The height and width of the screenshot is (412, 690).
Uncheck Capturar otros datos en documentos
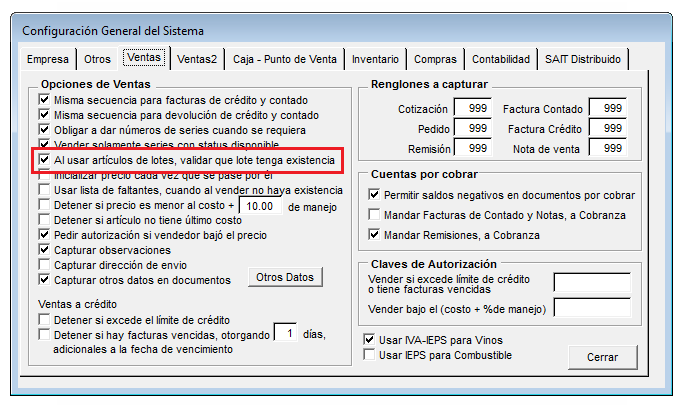[x=44, y=280]
